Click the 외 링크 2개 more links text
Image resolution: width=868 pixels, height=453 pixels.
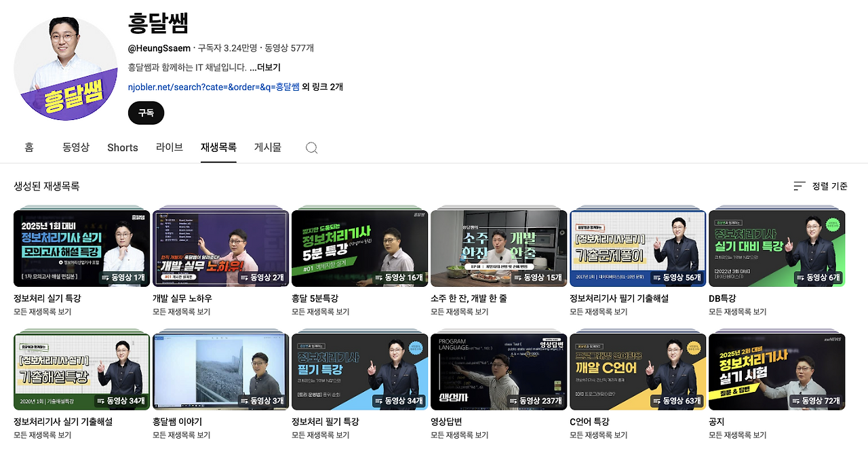click(x=322, y=87)
